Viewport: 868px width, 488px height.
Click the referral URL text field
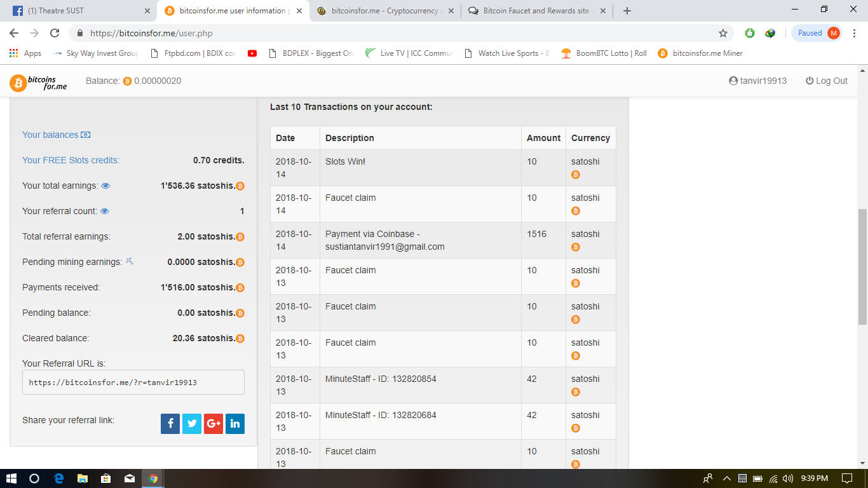tap(133, 383)
